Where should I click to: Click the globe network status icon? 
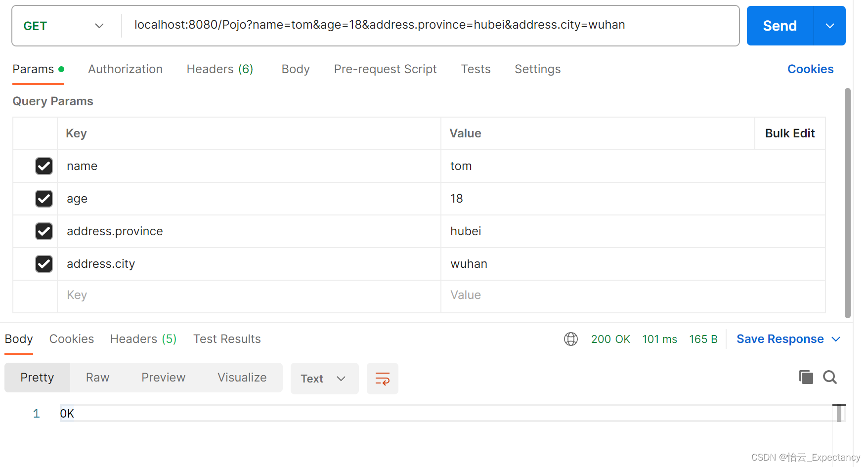pyautogui.click(x=571, y=339)
